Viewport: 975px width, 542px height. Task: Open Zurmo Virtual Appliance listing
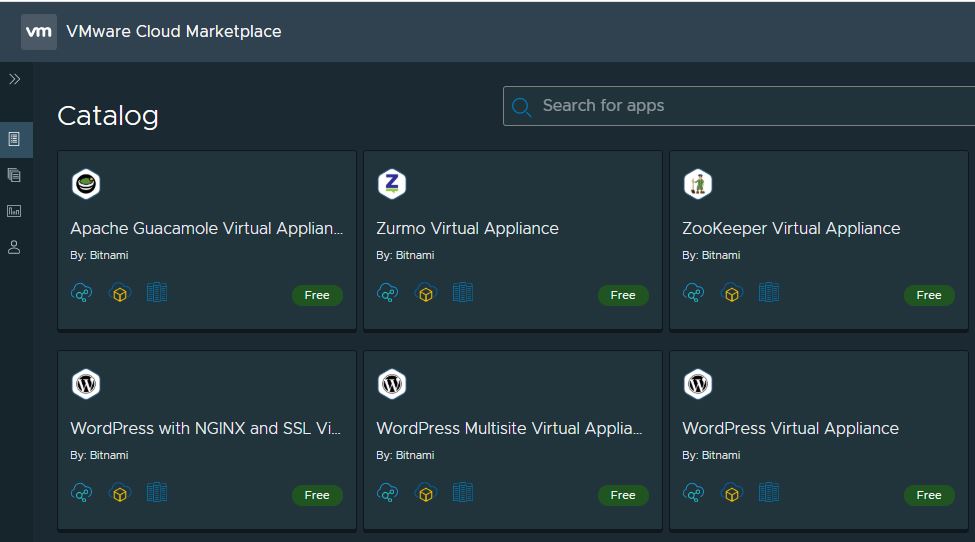pyautogui.click(x=467, y=229)
